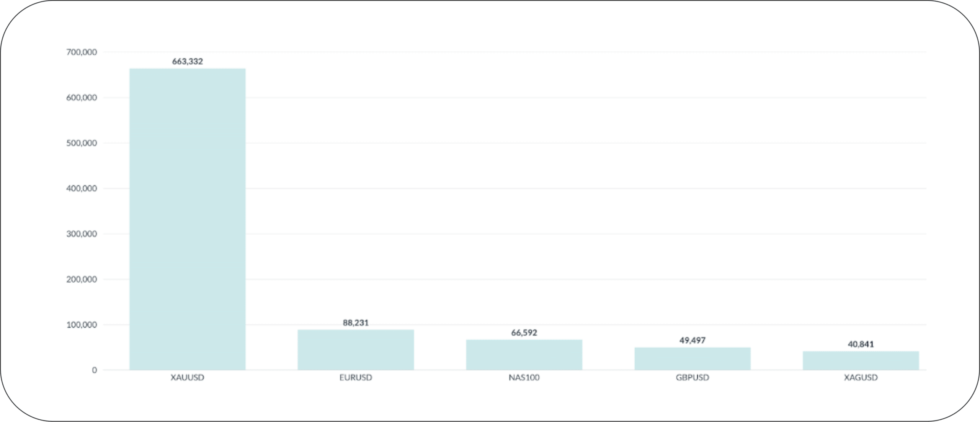Click the 663,332 value label
Image resolution: width=980 pixels, height=422 pixels.
point(187,61)
